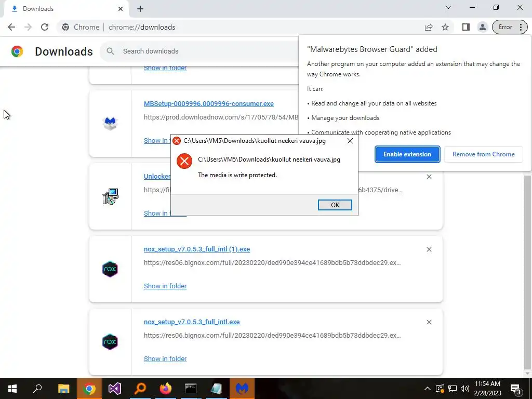This screenshot has height=399, width=532.
Task: Open the taskbar clock showing 11:54 AM
Action: point(487,389)
